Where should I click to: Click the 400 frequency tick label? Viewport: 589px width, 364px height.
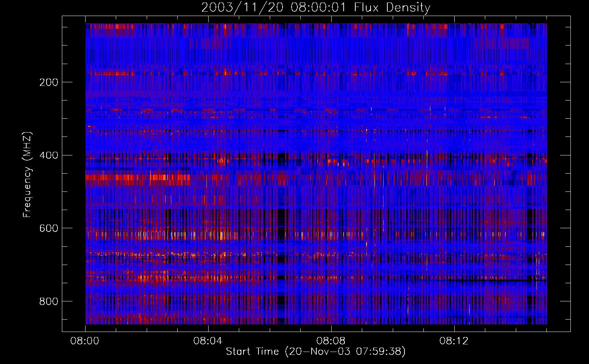coord(49,155)
